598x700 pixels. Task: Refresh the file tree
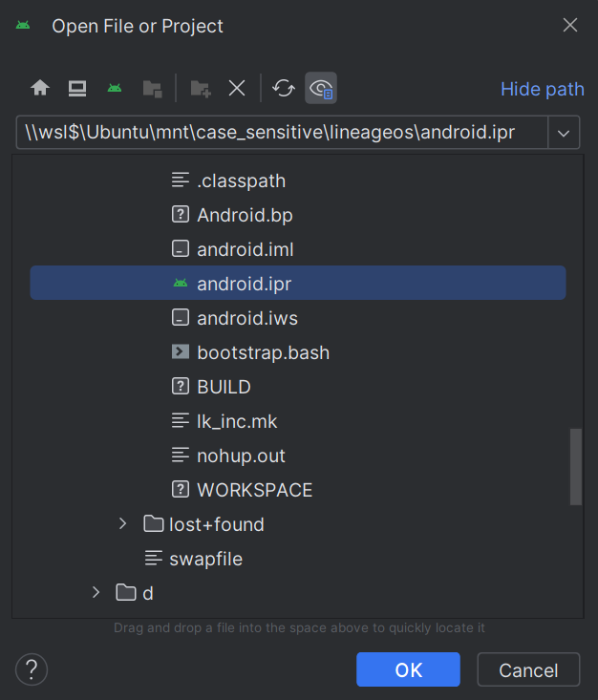point(284,88)
